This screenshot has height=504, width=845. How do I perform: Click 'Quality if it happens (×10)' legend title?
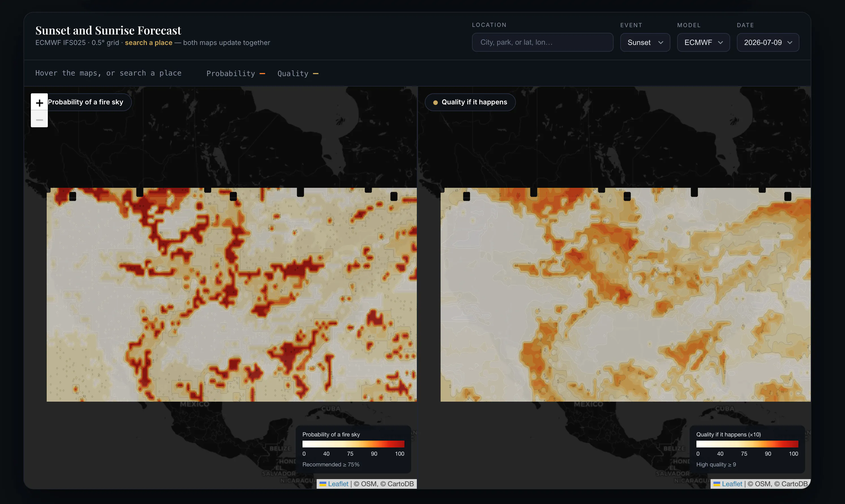click(x=728, y=434)
